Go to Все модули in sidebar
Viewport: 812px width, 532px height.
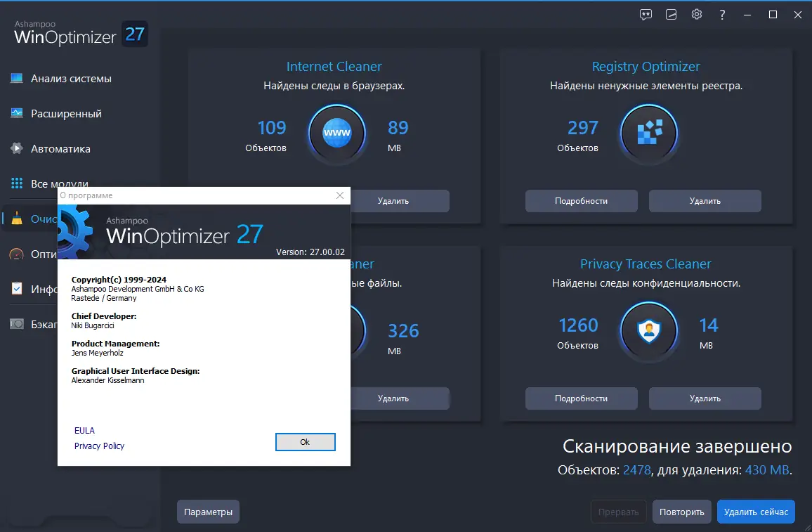(60, 183)
